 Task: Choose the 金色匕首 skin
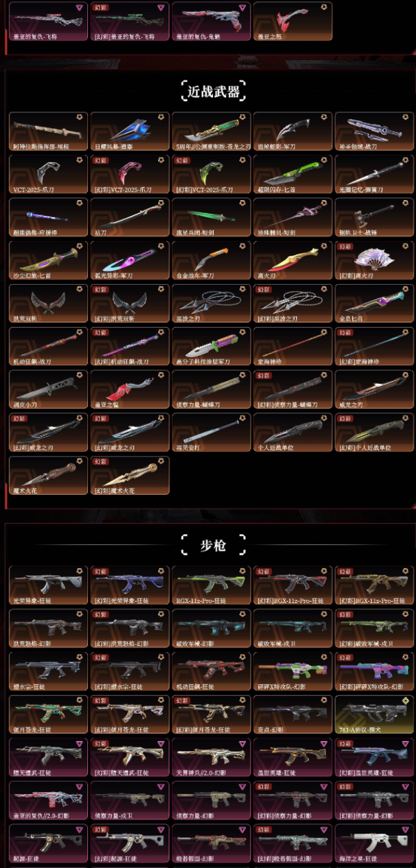point(374,303)
